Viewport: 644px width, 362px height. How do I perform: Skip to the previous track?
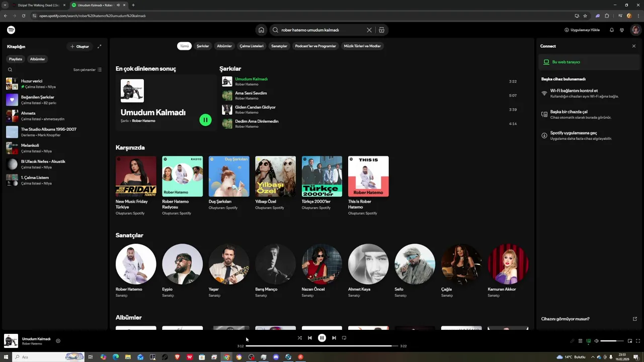[310, 338]
